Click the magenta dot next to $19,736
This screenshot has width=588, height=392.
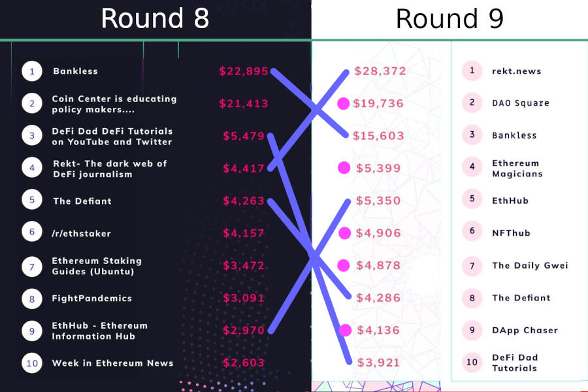343,103
